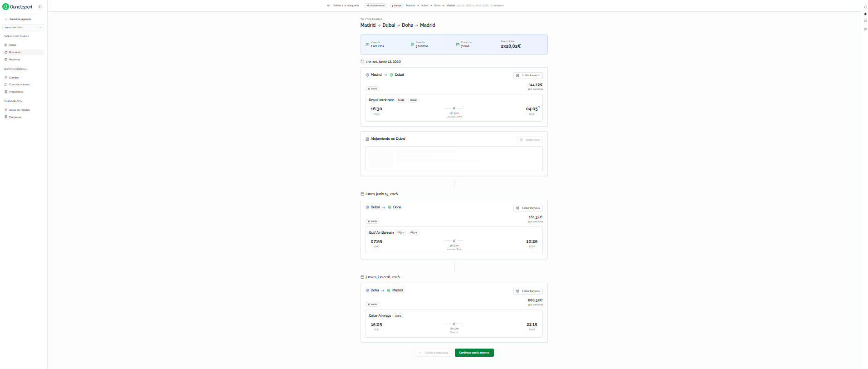Screen dimensions: 868x369
Task: Open Reservas in the sidebar
Action: [24, 59]
